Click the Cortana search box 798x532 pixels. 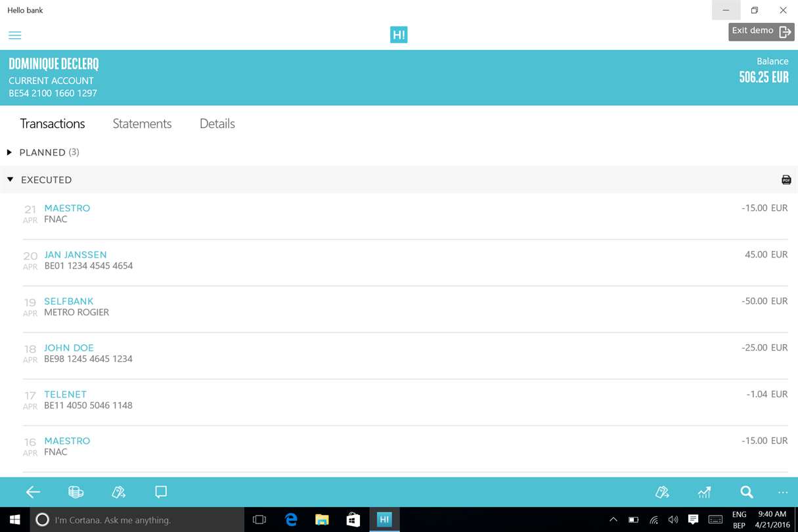tap(137, 520)
